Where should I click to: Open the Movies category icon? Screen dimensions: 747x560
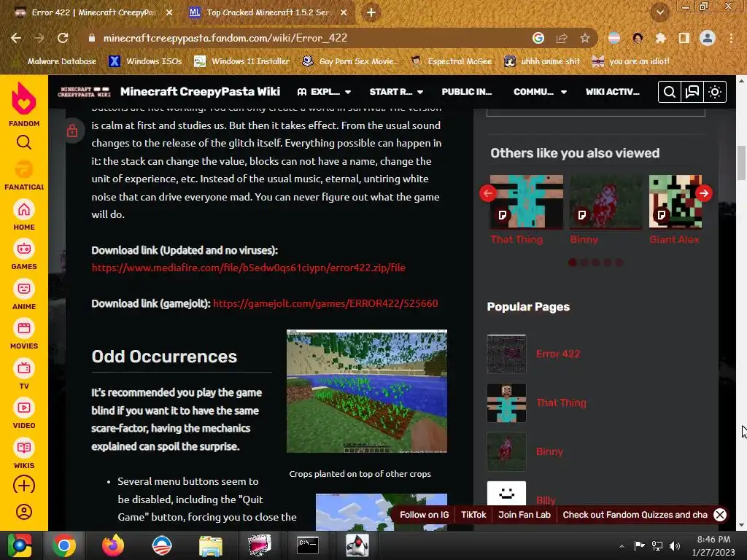click(x=24, y=328)
